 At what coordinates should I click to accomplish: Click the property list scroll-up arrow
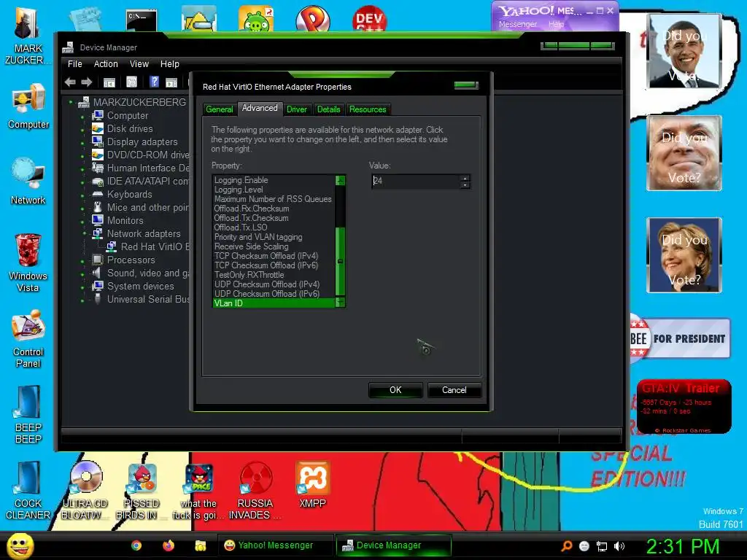pos(340,180)
